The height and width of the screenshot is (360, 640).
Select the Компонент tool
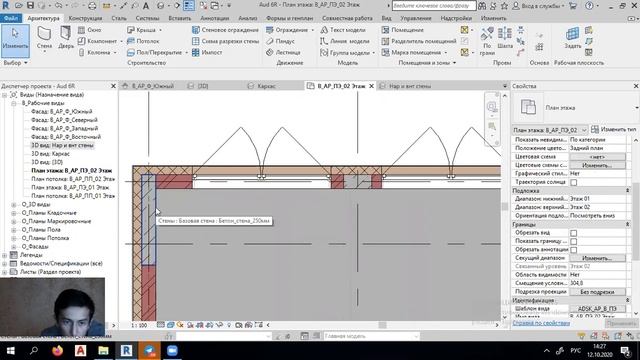pyautogui.click(x=99, y=41)
